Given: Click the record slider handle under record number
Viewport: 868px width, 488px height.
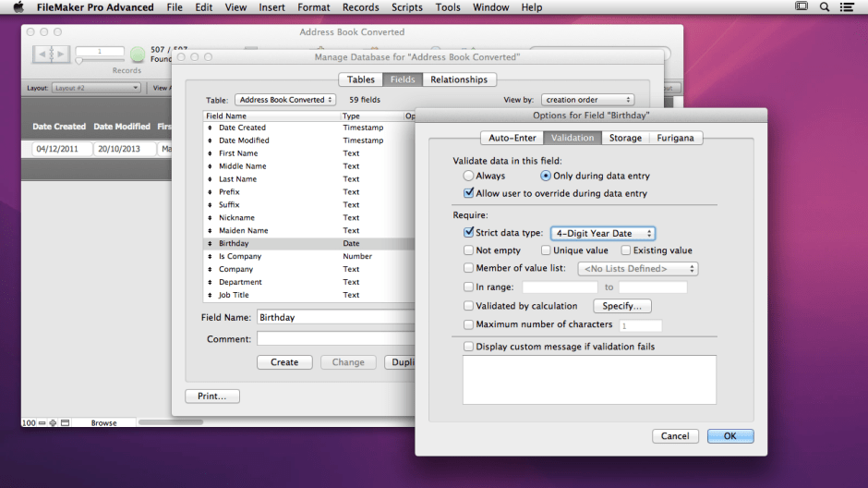Looking at the screenshot, I should [79, 60].
